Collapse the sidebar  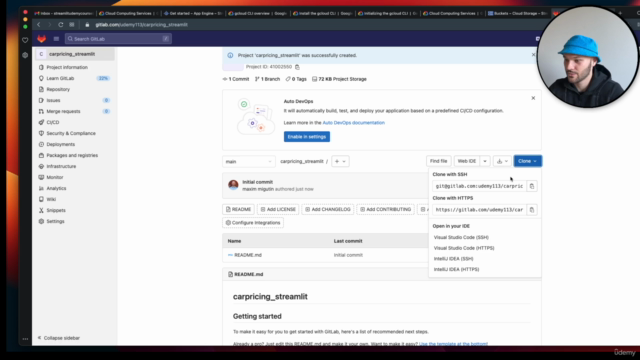click(59, 338)
